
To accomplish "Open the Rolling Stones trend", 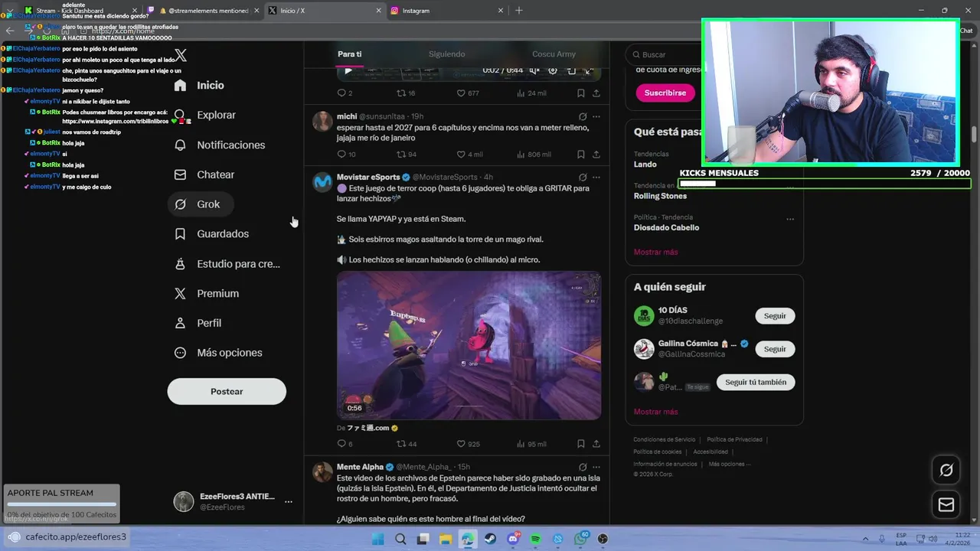I will (x=660, y=196).
